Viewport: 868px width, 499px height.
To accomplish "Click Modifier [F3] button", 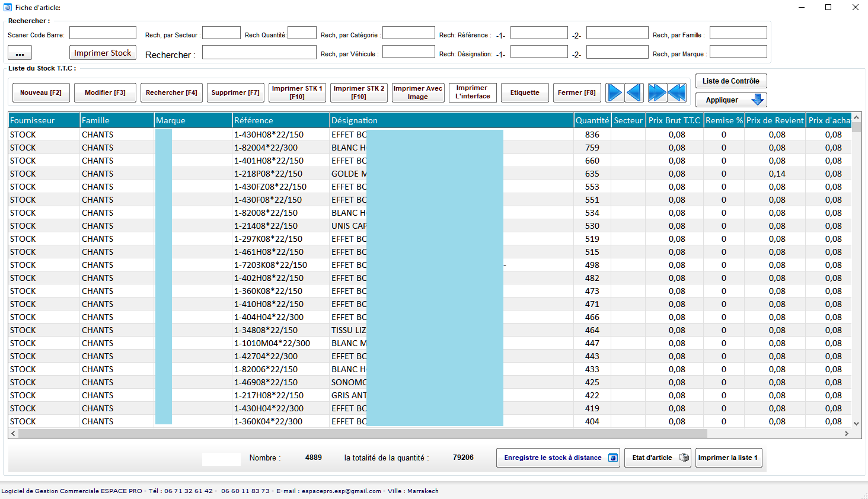I will pos(105,93).
